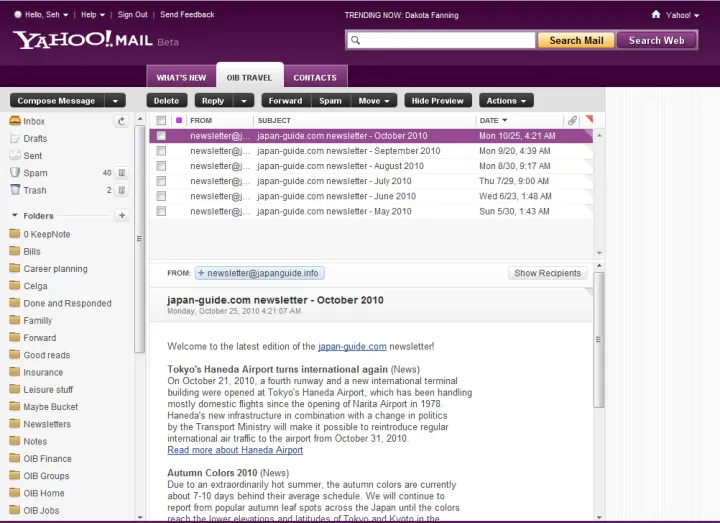Sort messages by the red flag column
This screenshot has height=523, width=720.
pyautogui.click(x=588, y=120)
